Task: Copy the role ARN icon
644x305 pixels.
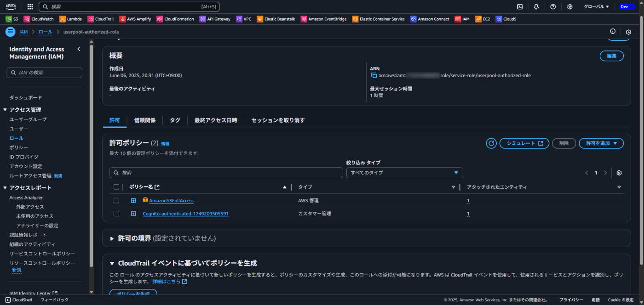Action: coord(374,75)
